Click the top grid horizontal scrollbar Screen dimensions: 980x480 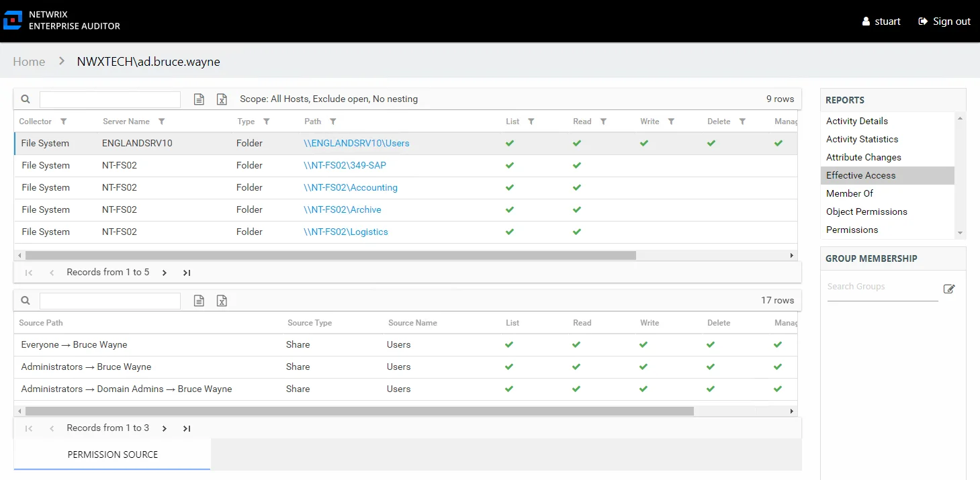[330, 256]
